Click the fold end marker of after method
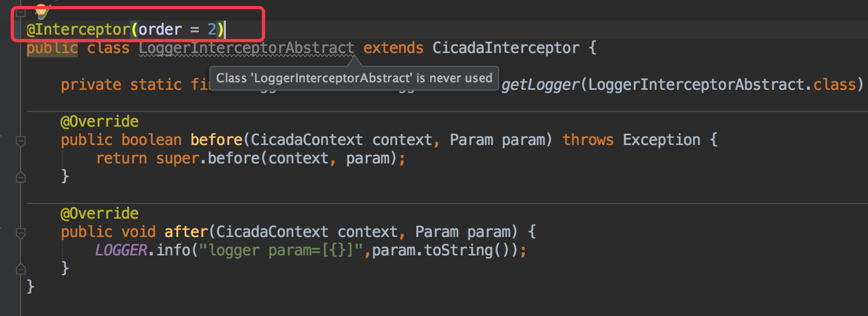This screenshot has width=868, height=316. point(21,268)
